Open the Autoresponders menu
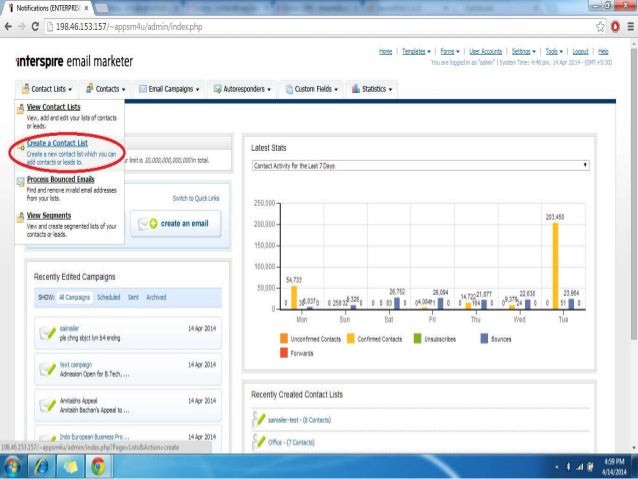 (243, 89)
